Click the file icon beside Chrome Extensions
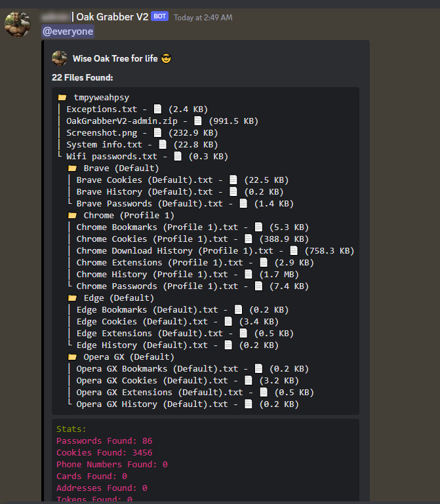 point(264,262)
